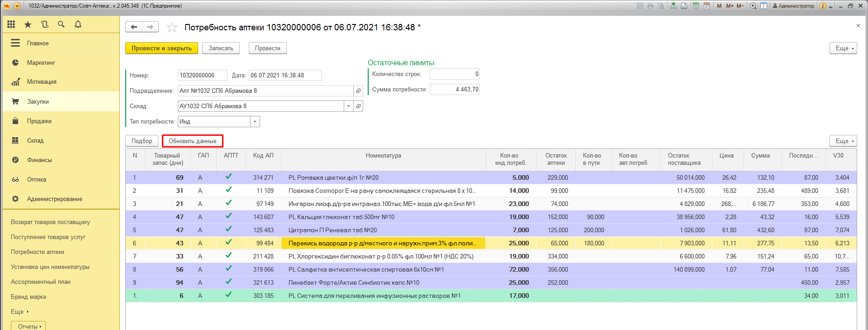The width and height of the screenshot is (868, 330).
Task: Open the history scroll icon
Action: (44, 24)
